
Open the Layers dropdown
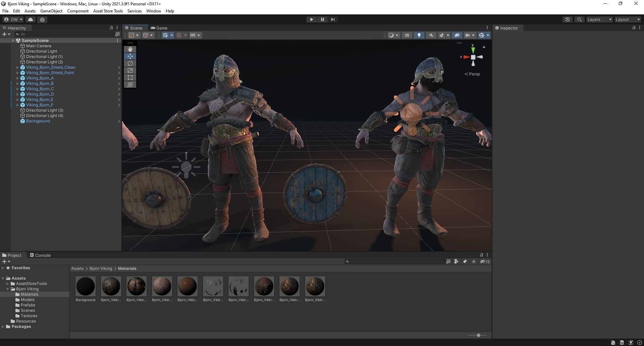(599, 19)
